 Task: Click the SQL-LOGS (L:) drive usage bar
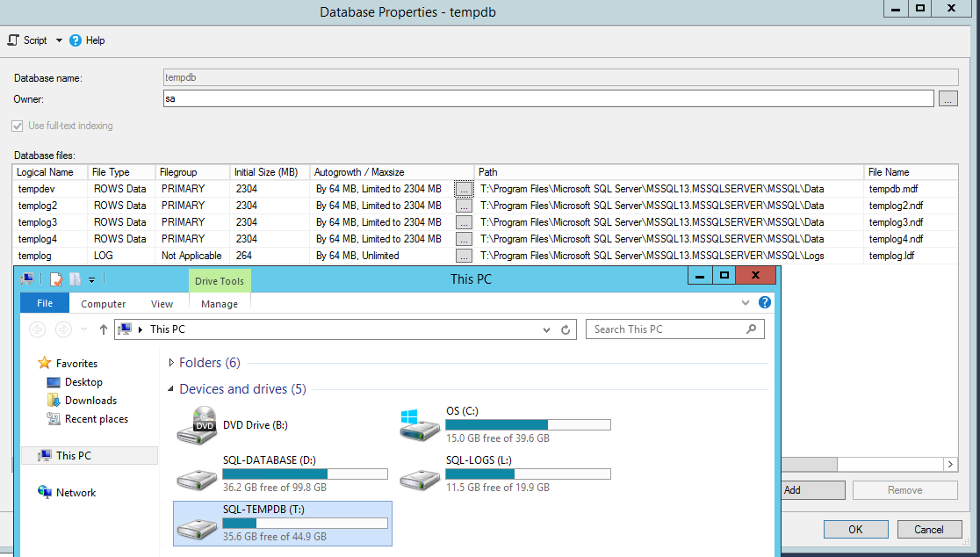(527, 474)
